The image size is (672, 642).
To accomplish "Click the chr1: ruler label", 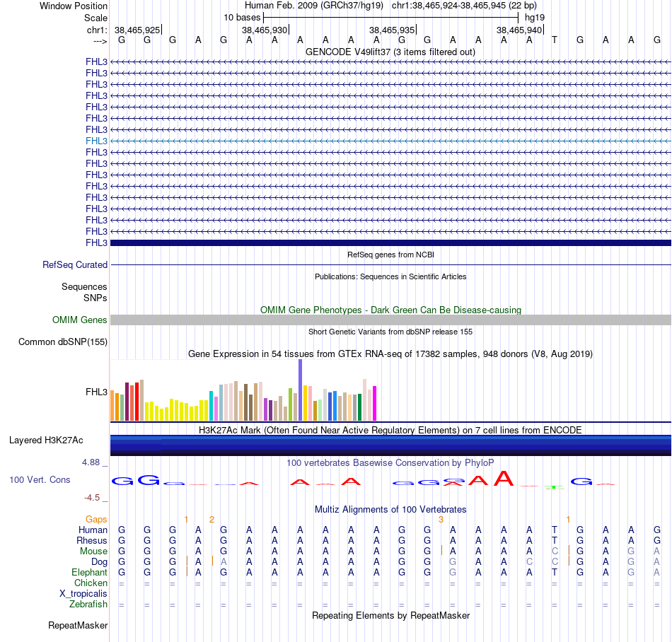I will [x=97, y=30].
